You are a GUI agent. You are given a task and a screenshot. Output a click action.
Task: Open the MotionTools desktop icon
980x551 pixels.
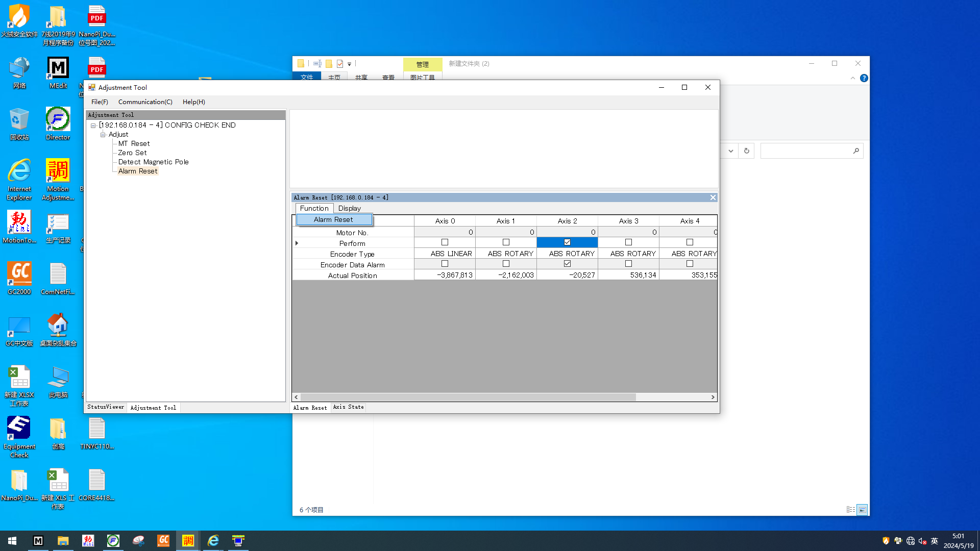pyautogui.click(x=19, y=223)
